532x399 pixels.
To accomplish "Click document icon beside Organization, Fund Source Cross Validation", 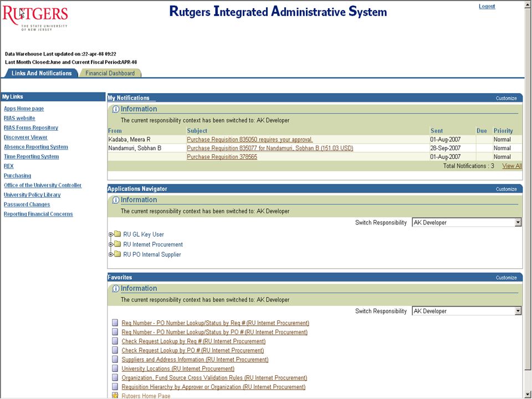I will click(x=115, y=377).
